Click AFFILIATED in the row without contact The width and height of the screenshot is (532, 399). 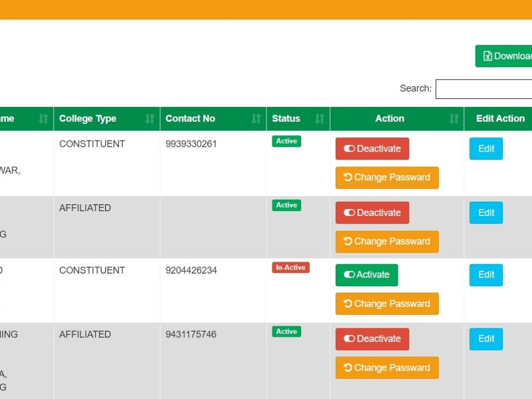point(85,208)
